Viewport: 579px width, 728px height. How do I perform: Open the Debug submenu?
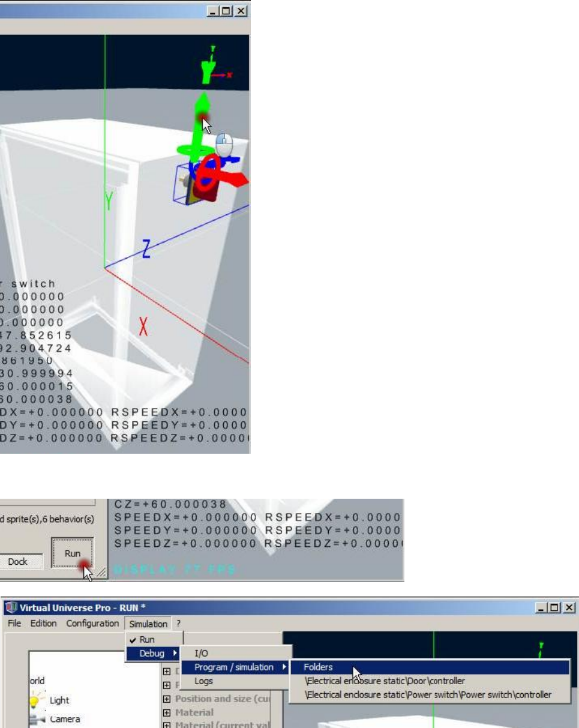[154, 652]
